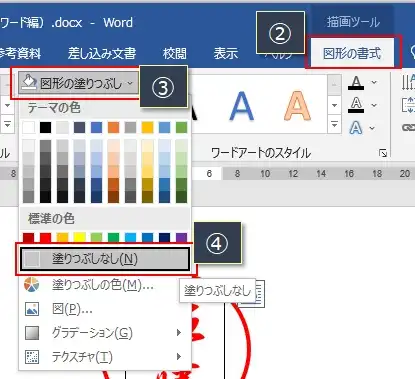Pick the light blue standard color

coord(130,237)
